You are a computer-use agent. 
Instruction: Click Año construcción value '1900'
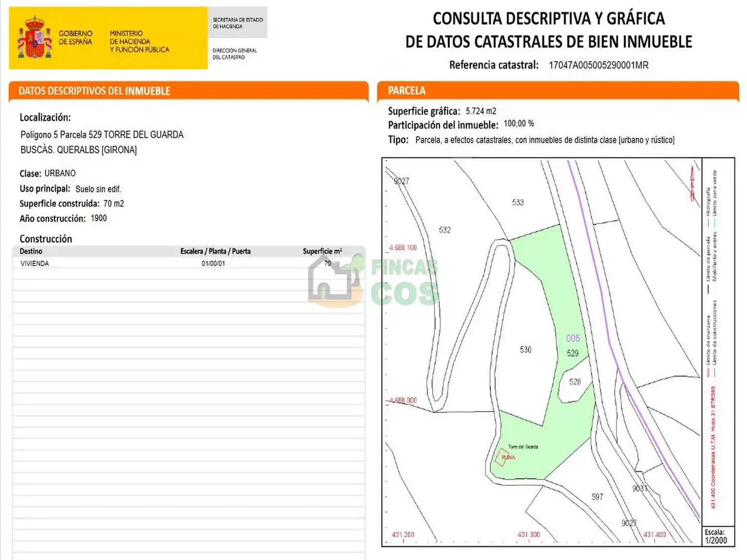coord(99,218)
